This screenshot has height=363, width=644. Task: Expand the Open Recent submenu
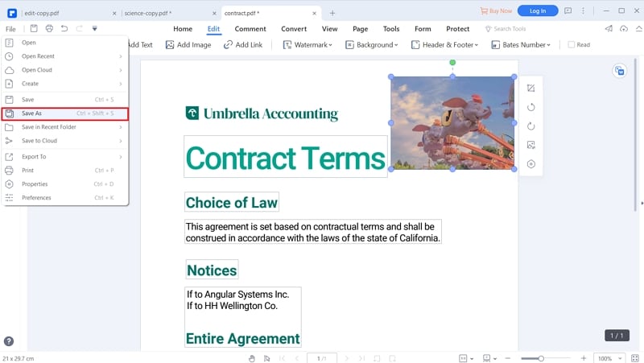pos(65,56)
